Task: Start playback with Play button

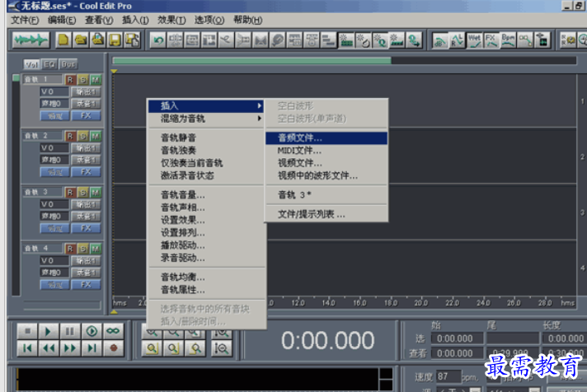Action: click(x=48, y=331)
